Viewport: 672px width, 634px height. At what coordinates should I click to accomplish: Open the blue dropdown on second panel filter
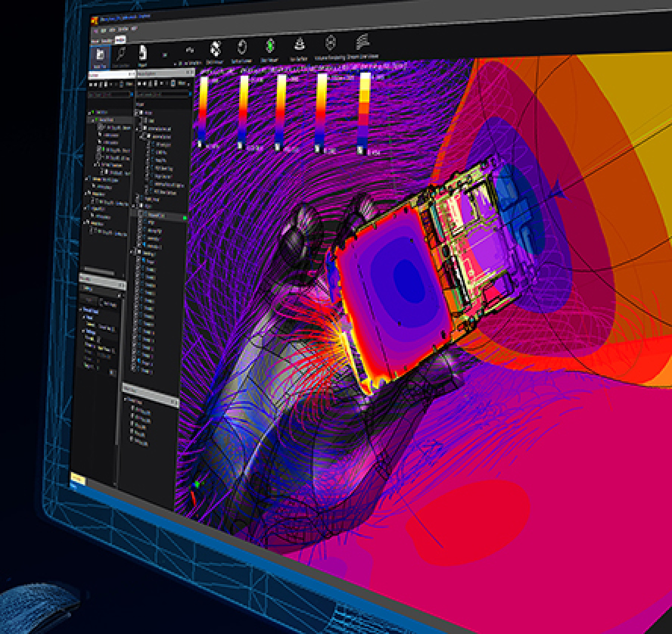pyautogui.click(x=191, y=94)
